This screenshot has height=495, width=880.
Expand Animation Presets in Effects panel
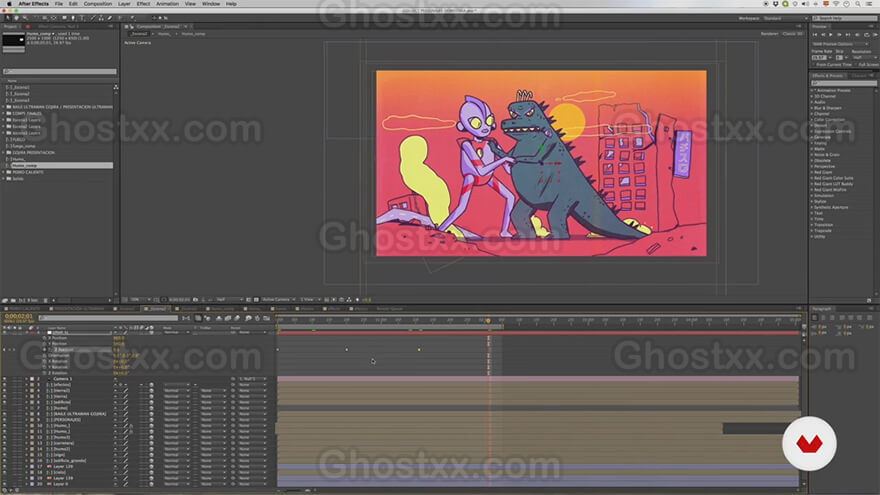tap(812, 90)
